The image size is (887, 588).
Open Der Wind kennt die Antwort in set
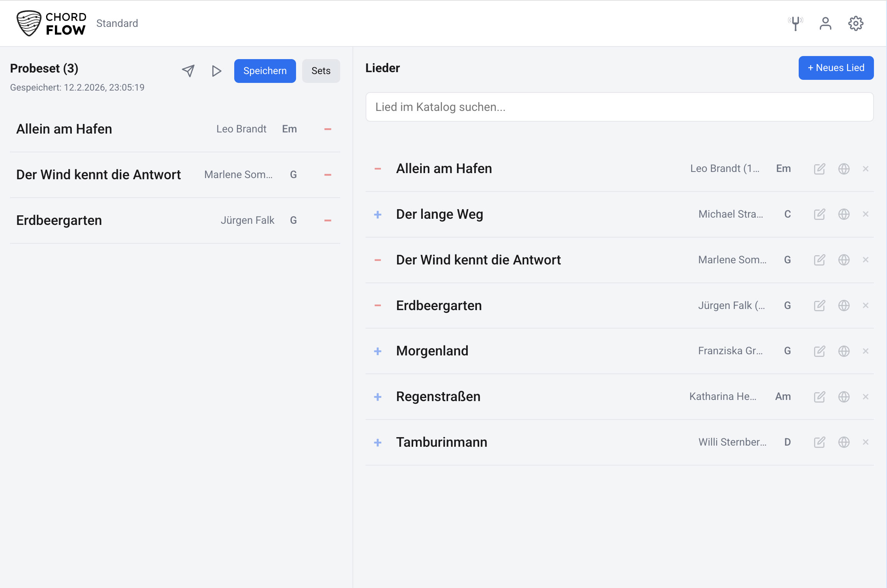[98, 175]
